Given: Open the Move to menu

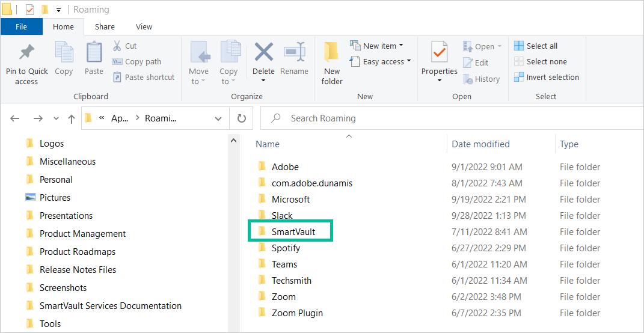Looking at the screenshot, I should click(x=199, y=63).
